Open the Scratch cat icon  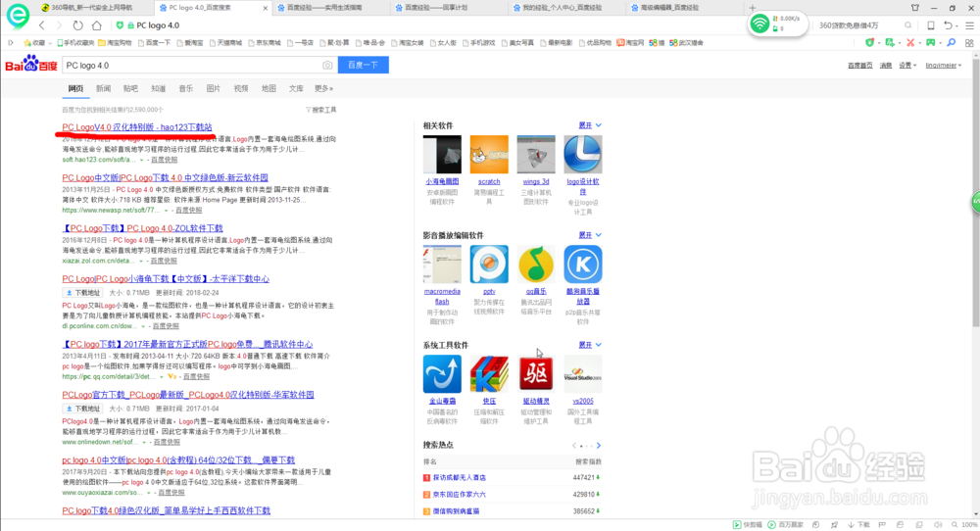point(489,154)
